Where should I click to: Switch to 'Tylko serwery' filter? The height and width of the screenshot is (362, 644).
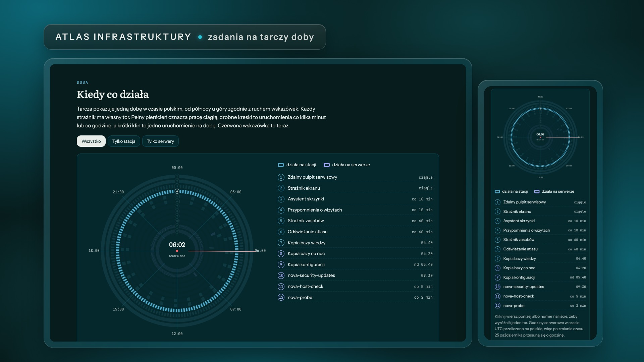tap(160, 141)
